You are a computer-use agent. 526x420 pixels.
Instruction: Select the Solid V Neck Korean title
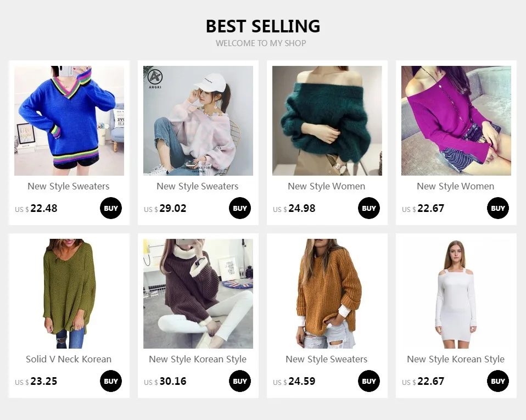(x=69, y=359)
